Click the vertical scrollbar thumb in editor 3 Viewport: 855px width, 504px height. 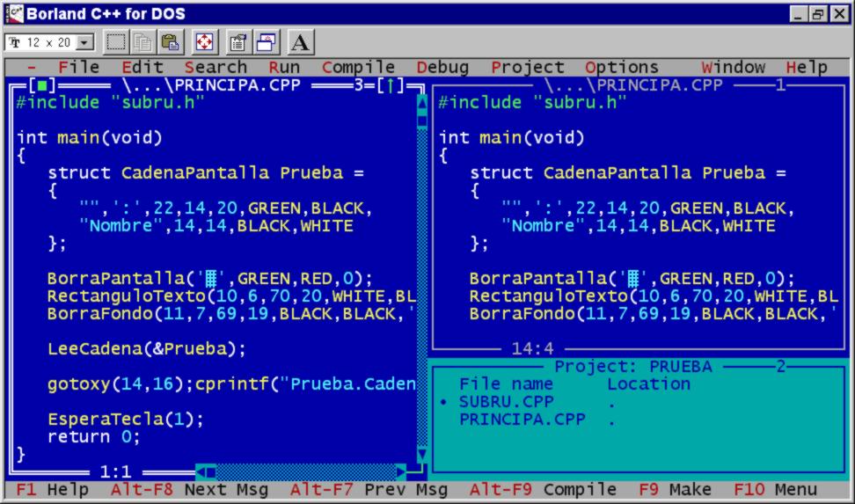422,120
